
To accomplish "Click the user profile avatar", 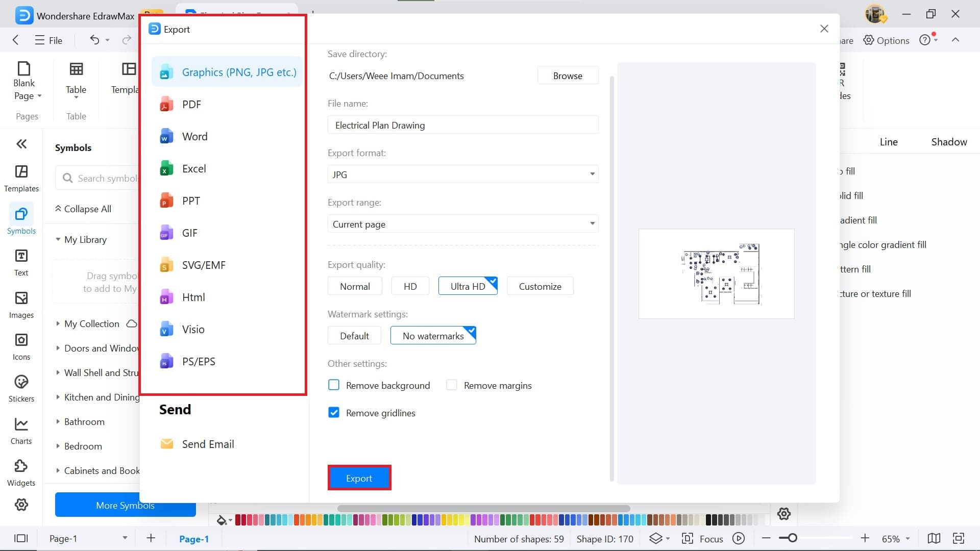I will click(876, 14).
